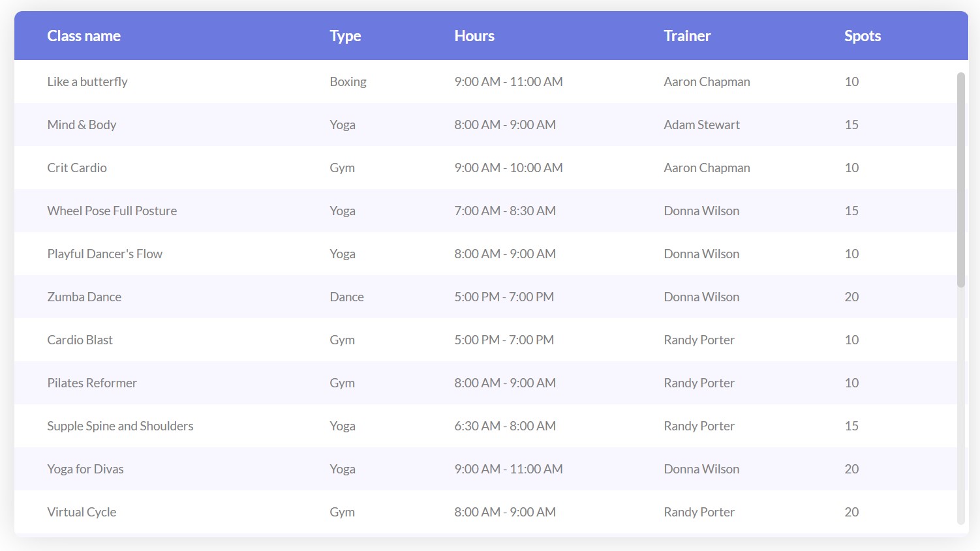Image resolution: width=980 pixels, height=551 pixels.
Task: Select the 'Crit Cardio' class name
Action: point(77,168)
